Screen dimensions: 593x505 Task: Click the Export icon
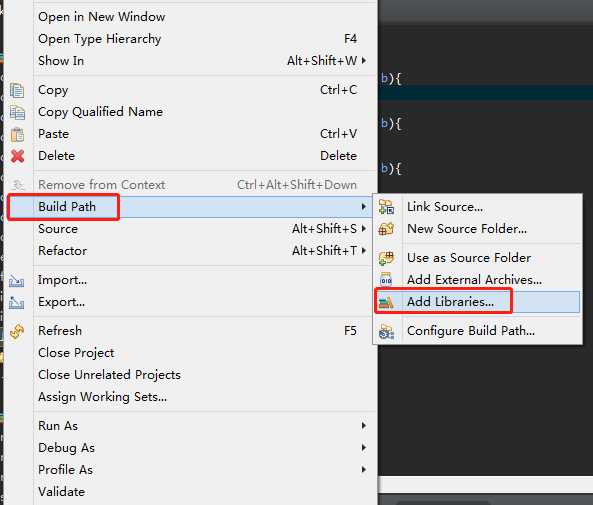click(x=17, y=303)
